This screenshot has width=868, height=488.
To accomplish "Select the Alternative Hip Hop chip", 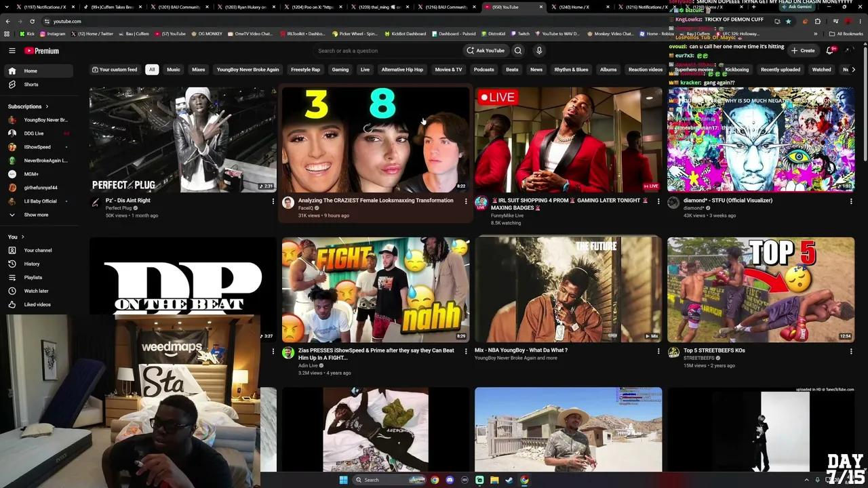I will tap(402, 70).
